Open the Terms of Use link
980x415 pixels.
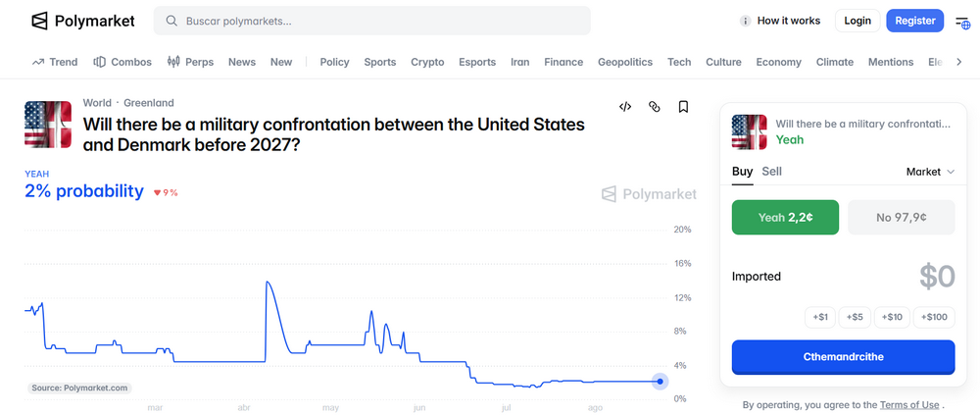pyautogui.click(x=909, y=404)
